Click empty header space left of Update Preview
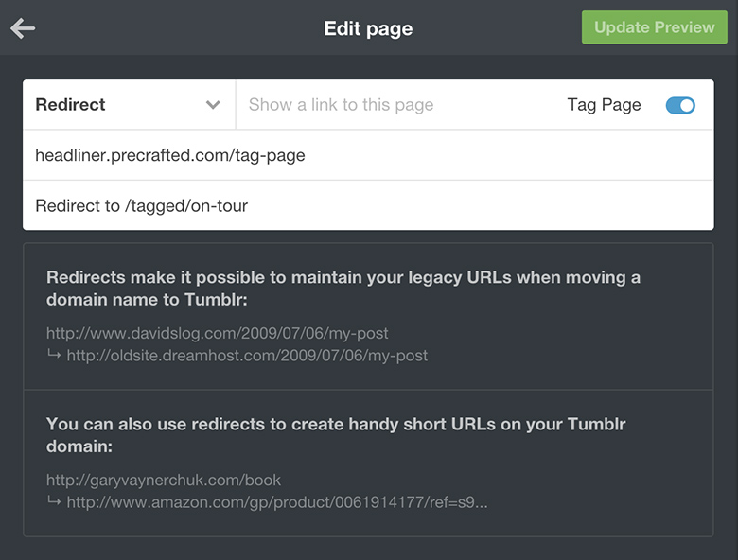This screenshot has width=738, height=560. click(501, 28)
